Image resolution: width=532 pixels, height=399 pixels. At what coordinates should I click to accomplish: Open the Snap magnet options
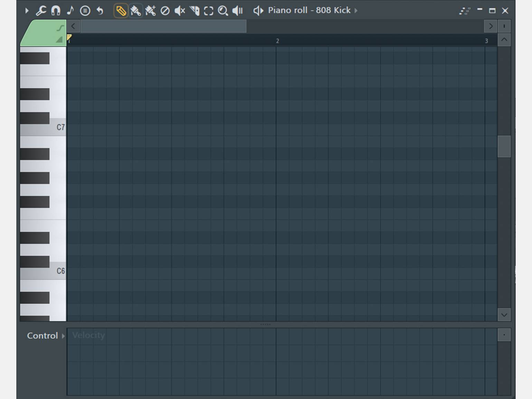click(56, 11)
